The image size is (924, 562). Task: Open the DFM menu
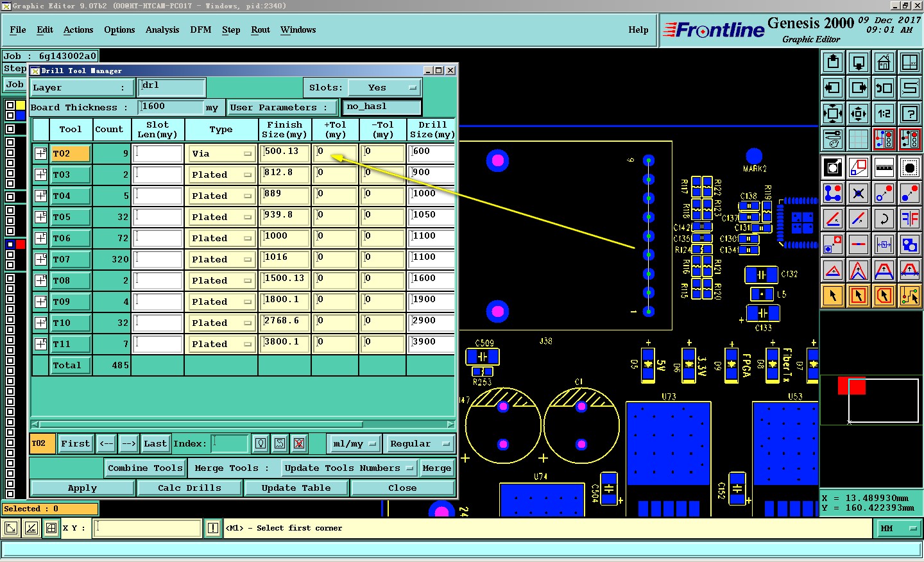click(201, 30)
